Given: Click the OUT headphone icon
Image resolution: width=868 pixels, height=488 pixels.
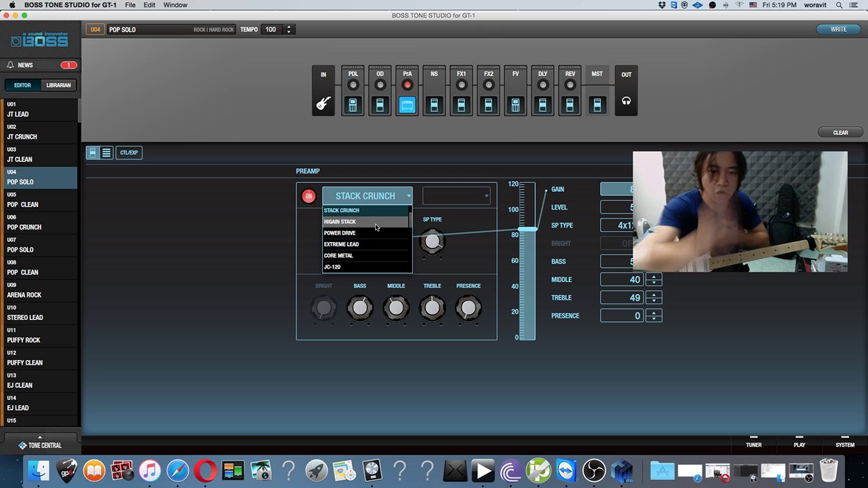Looking at the screenshot, I should click(626, 101).
